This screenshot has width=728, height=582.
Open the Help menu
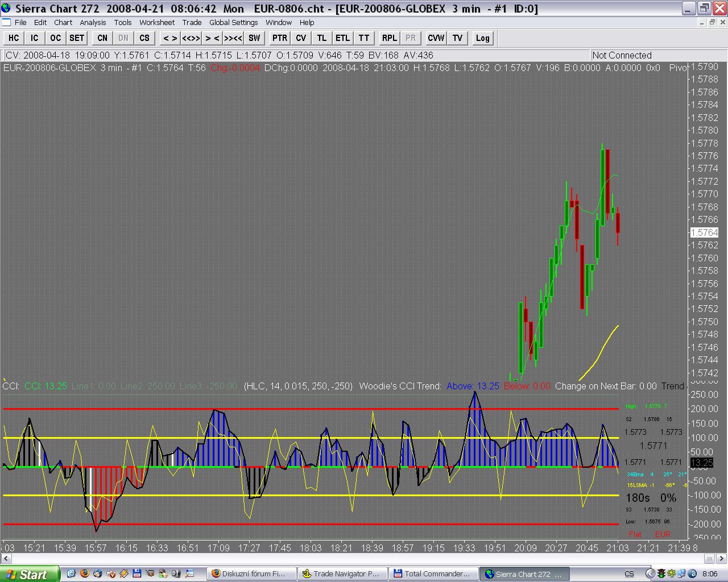coord(307,22)
